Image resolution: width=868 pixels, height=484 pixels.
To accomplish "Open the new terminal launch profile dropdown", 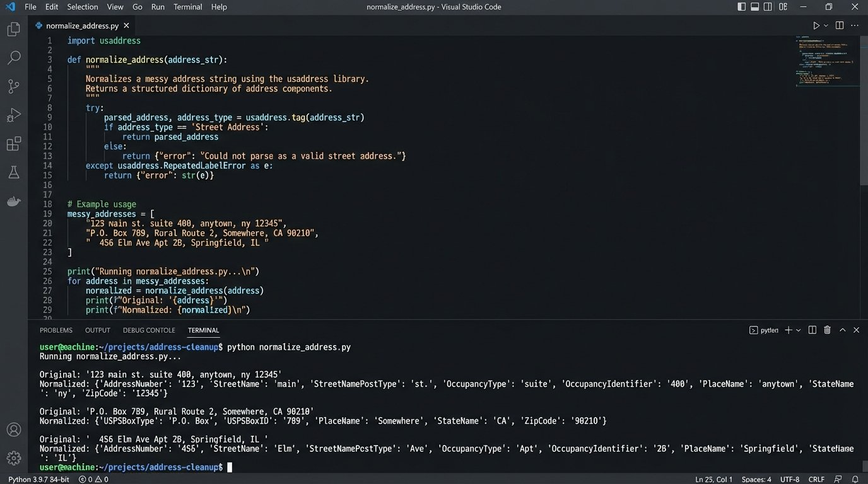I will point(799,330).
